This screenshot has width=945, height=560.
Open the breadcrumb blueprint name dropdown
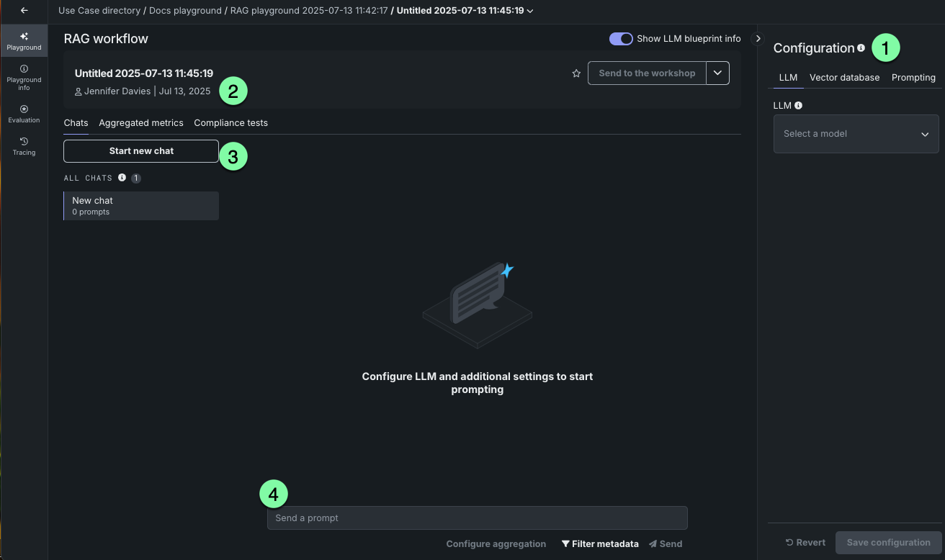[x=531, y=11]
